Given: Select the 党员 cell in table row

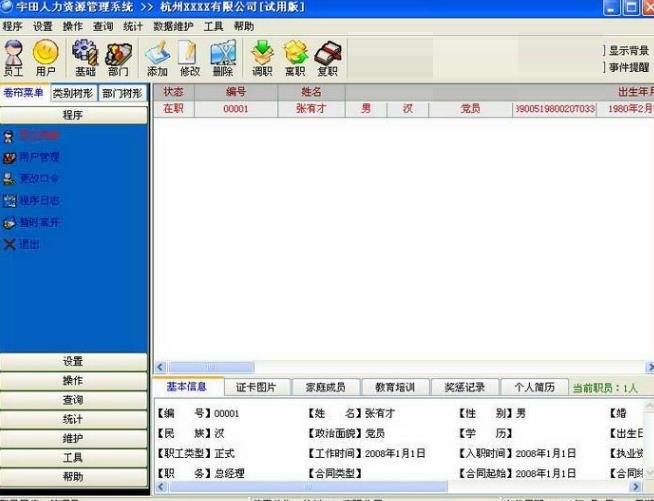Looking at the screenshot, I should tap(470, 109).
